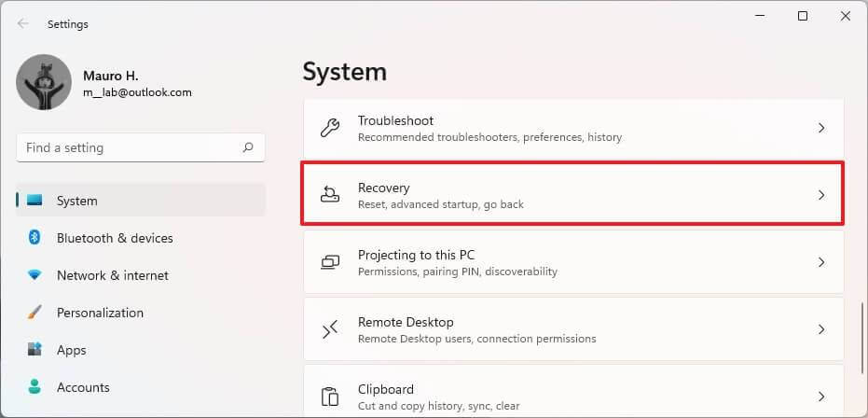Screen dimensions: 868x418
Task: Click the Network & internet wifi icon
Action: (34, 275)
